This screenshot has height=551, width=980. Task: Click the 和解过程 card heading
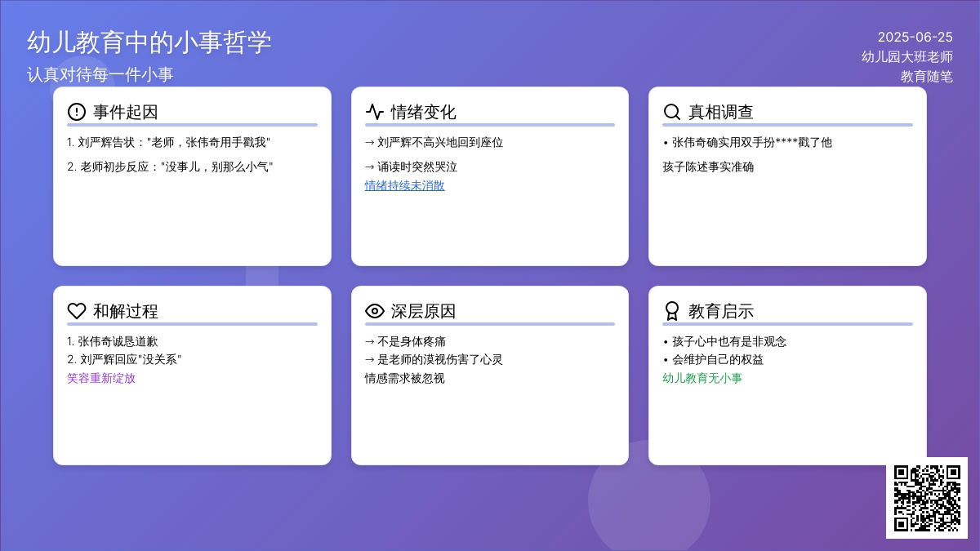126,311
